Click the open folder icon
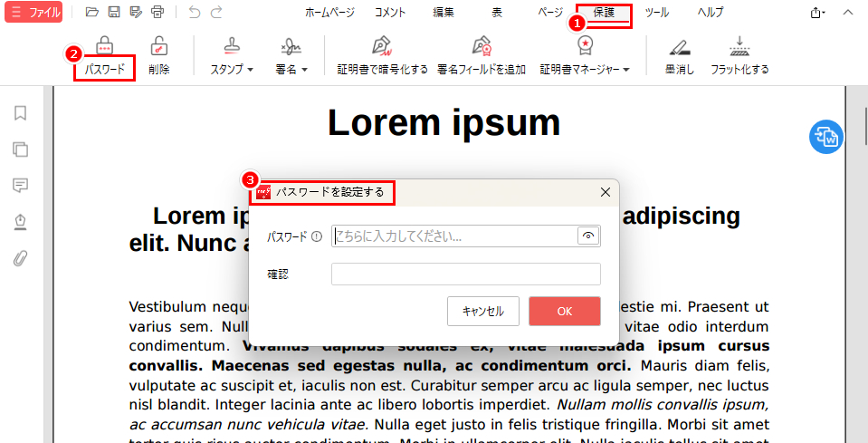This screenshot has width=868, height=443. [x=92, y=12]
